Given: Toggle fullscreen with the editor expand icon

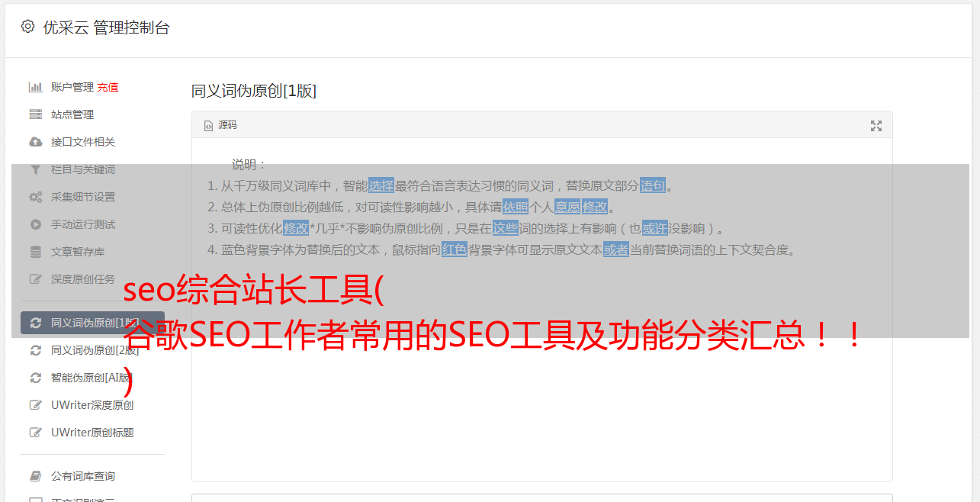Looking at the screenshot, I should click(876, 126).
